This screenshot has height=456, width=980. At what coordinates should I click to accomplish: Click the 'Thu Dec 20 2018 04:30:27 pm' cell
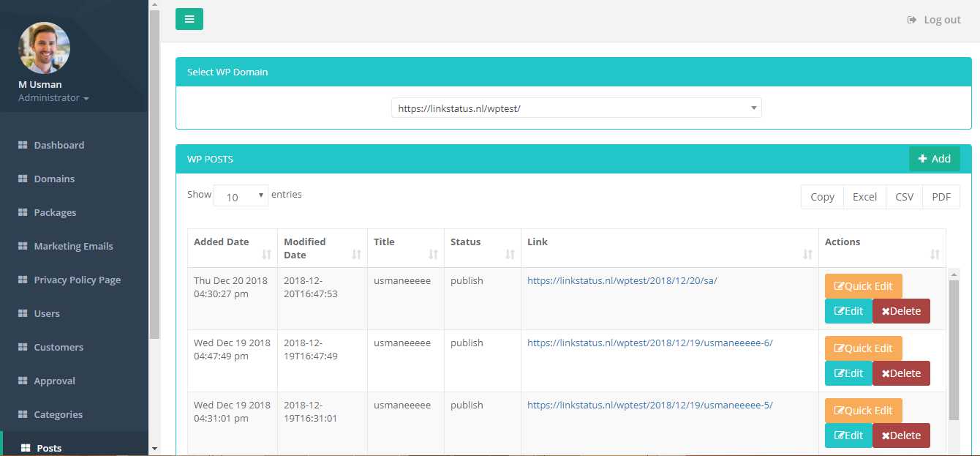[232, 299]
